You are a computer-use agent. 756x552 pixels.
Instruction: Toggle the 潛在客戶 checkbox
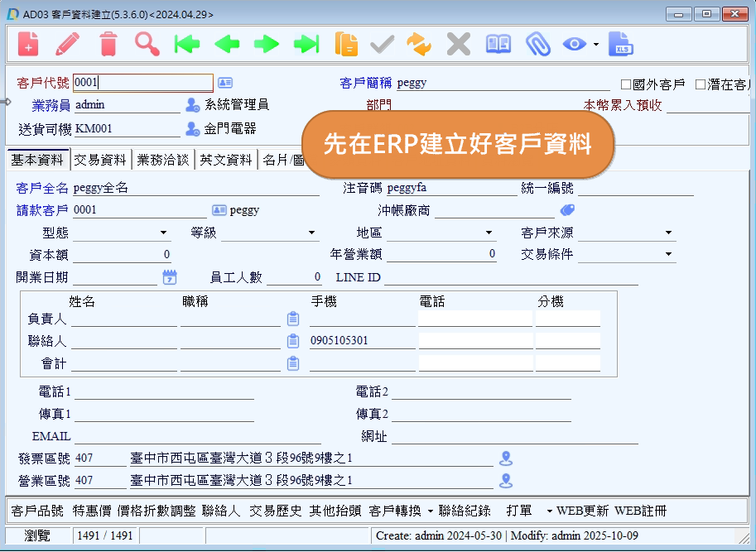(x=701, y=84)
